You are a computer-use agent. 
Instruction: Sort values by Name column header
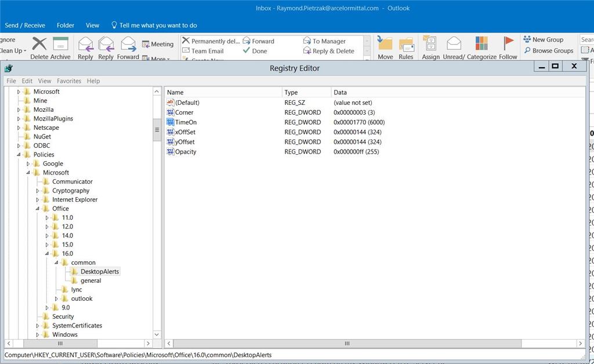point(223,92)
